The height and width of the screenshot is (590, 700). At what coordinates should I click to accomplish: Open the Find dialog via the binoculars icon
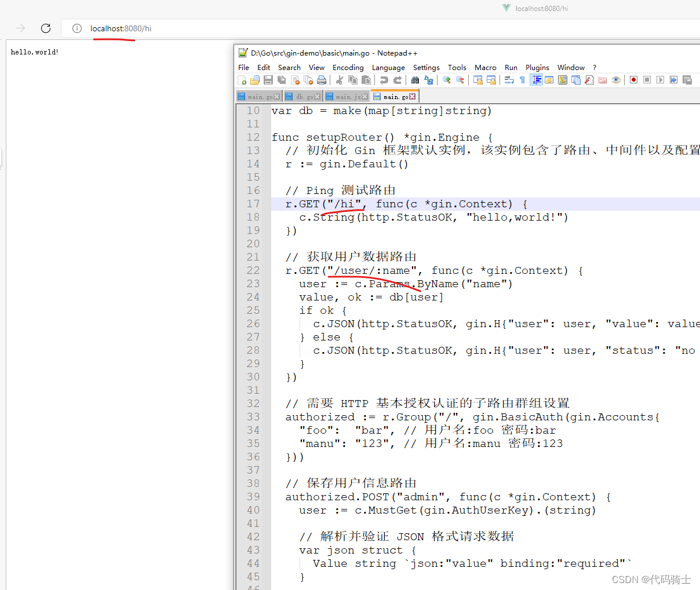(x=415, y=79)
